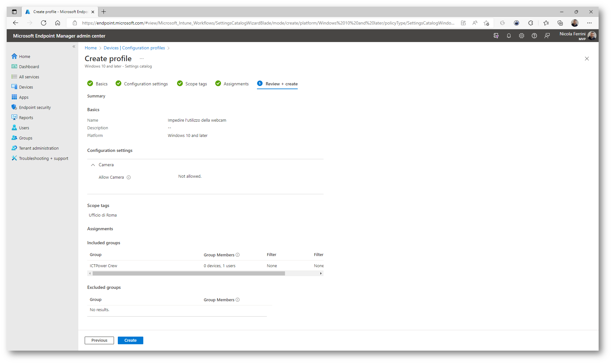Viewport: 612px width, 364px height.
Task: Click the Create button
Action: pyautogui.click(x=130, y=340)
